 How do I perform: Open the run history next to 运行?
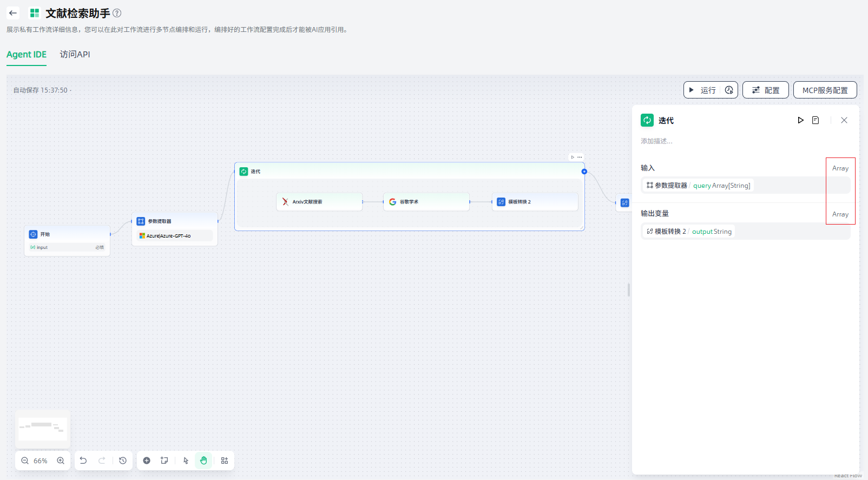tap(729, 90)
